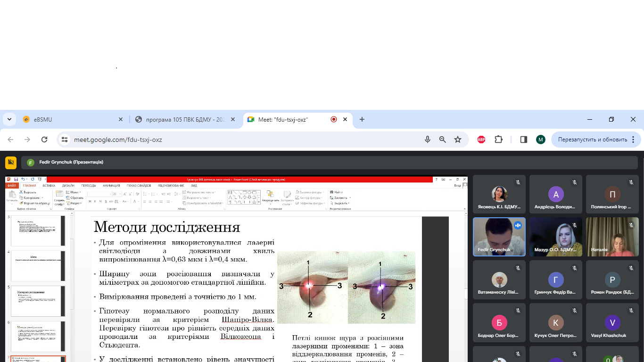Click the Экспресс-стили button
Screen dimensions: 644x362
point(287,197)
